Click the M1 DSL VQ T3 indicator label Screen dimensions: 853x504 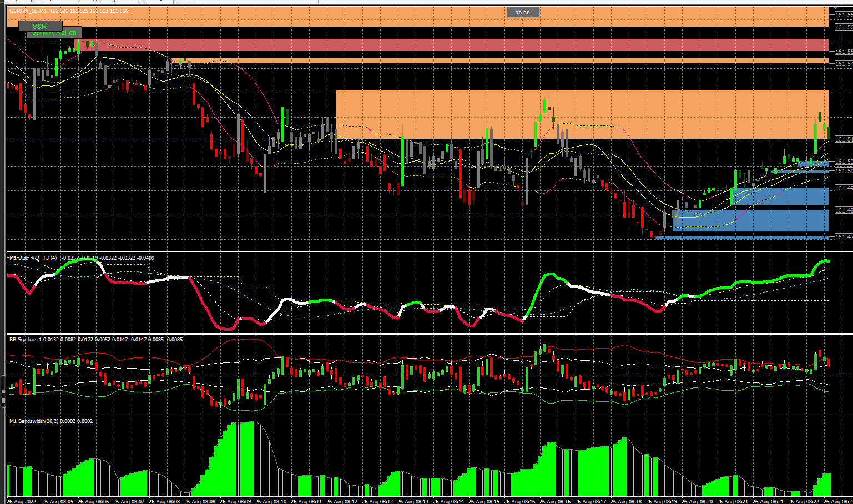pos(33,258)
